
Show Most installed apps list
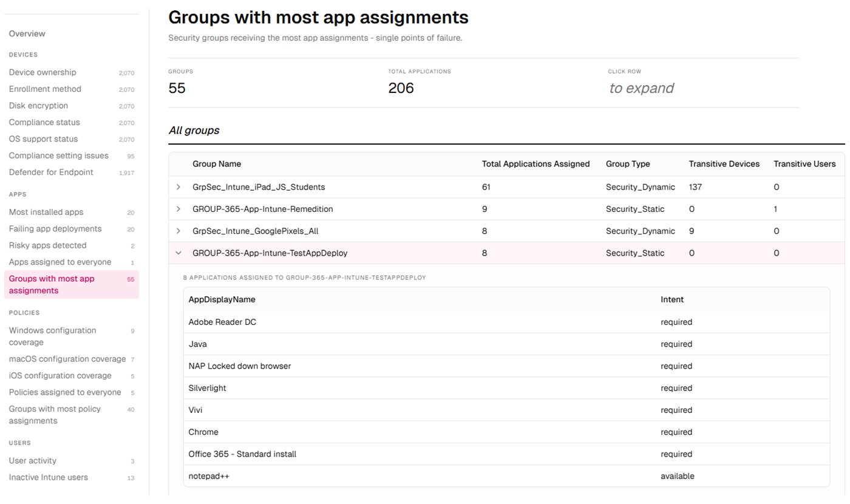pos(72,212)
